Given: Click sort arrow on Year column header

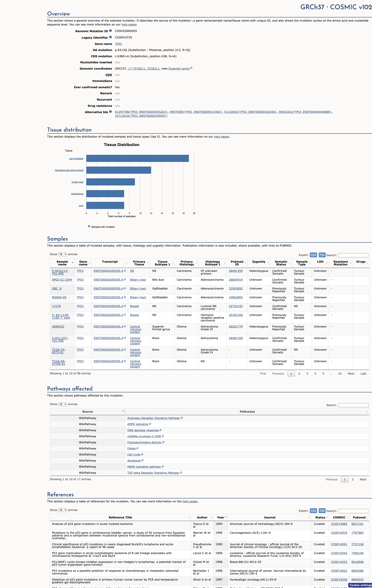Looking at the screenshot, I should [x=226, y=517].
